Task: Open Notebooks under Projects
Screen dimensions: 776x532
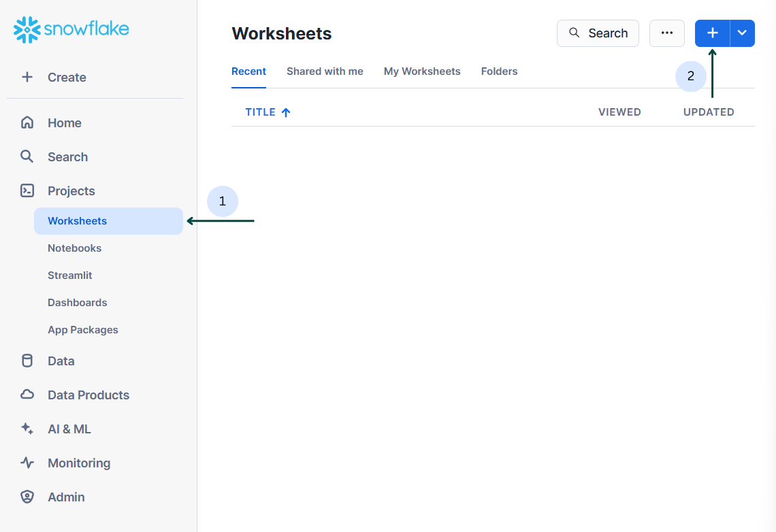Action: coord(74,248)
